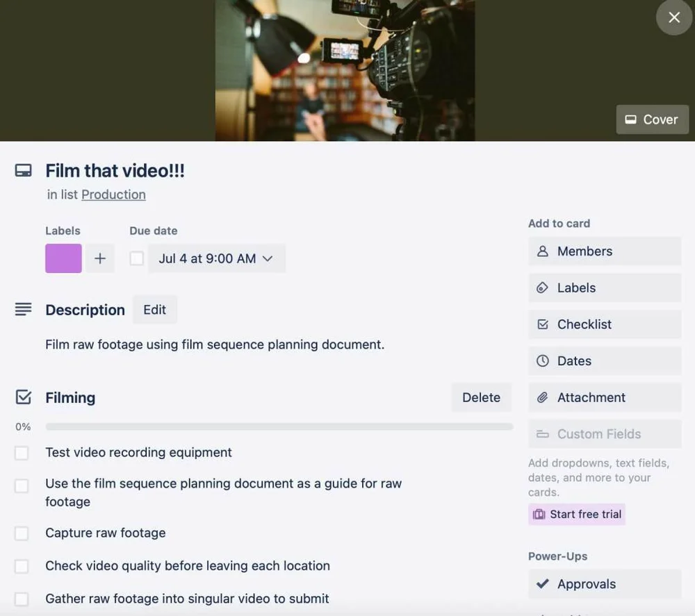Open the Production list link

[x=113, y=195]
